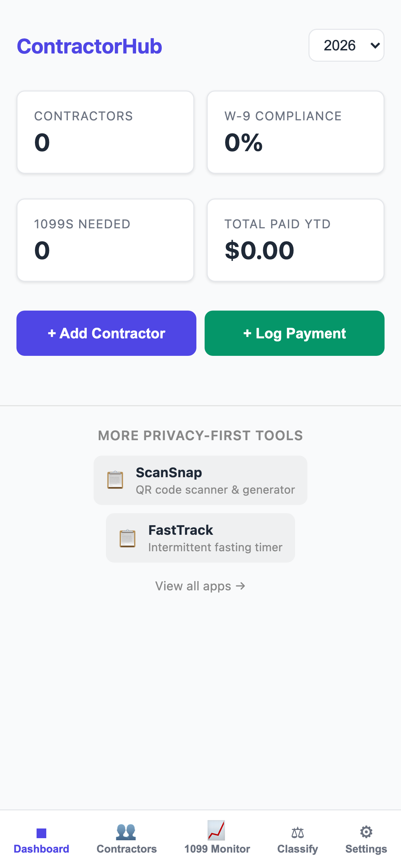Click the Total Paid YTD card

point(295,240)
